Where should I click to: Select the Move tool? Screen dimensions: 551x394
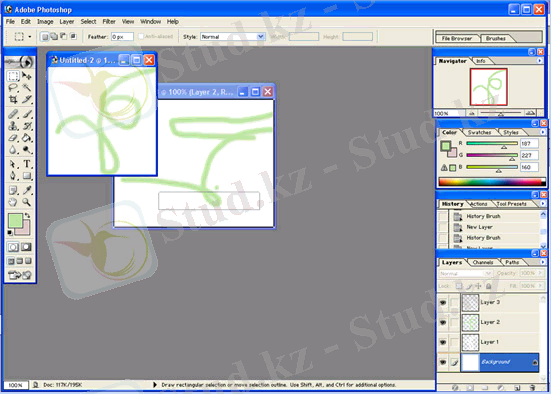pos(27,76)
